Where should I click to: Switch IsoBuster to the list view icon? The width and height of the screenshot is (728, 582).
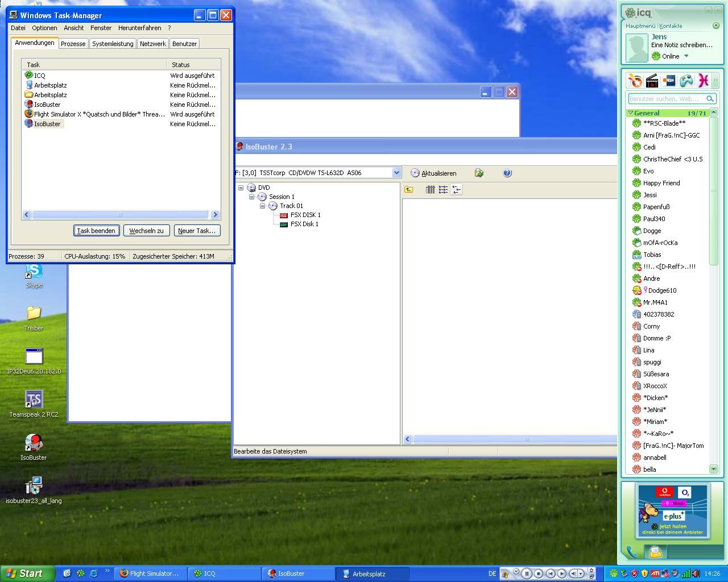(x=443, y=190)
